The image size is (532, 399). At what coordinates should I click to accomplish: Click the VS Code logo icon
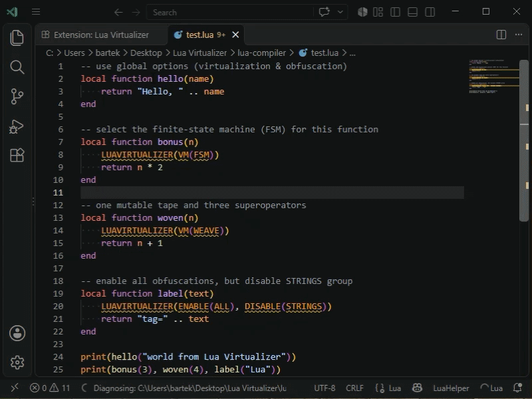click(12, 12)
